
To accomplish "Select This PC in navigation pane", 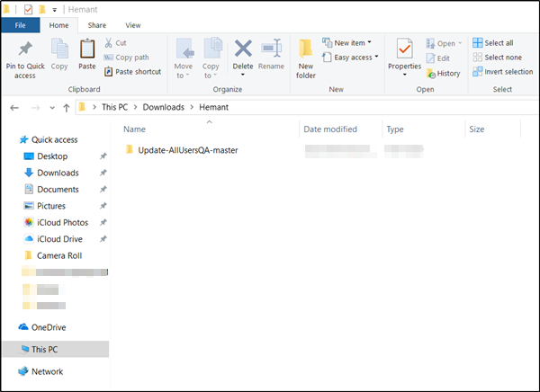I will coord(56,349).
